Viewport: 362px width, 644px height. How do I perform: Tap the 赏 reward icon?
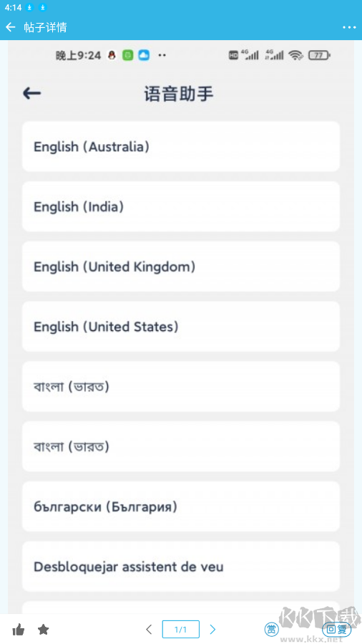pyautogui.click(x=271, y=629)
